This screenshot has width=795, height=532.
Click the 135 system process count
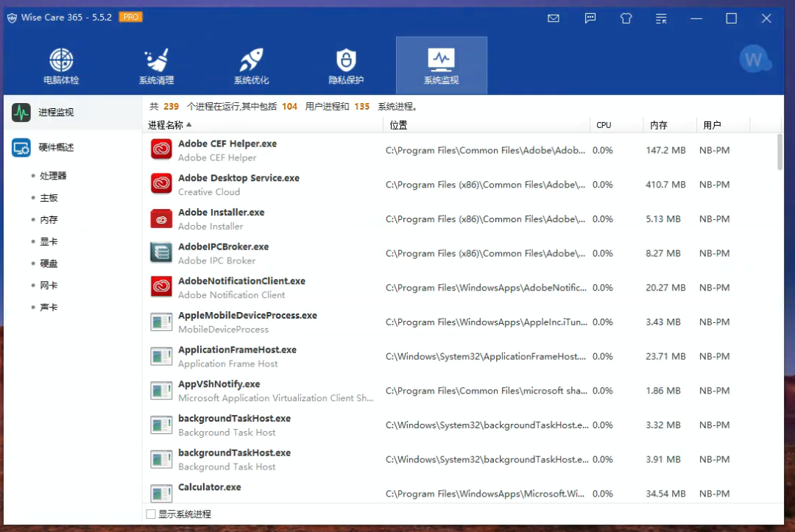[361, 107]
